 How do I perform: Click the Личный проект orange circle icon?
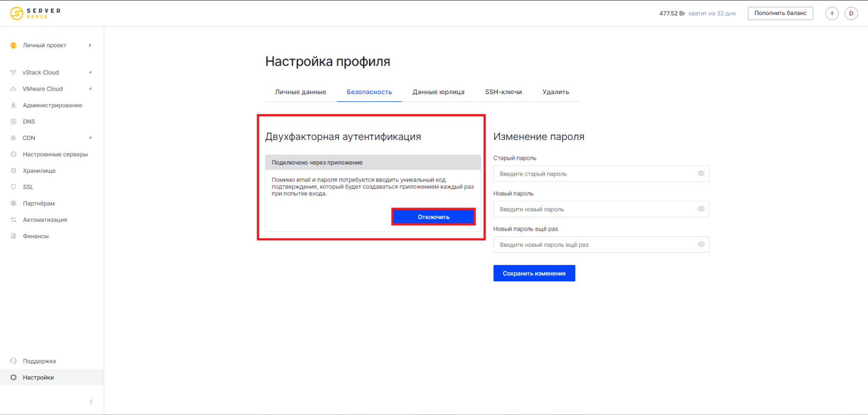tap(14, 45)
